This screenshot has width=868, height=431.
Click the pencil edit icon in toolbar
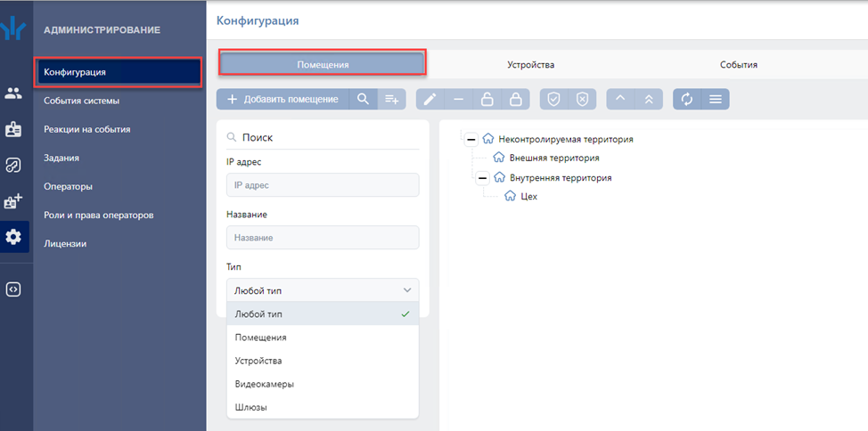[430, 99]
